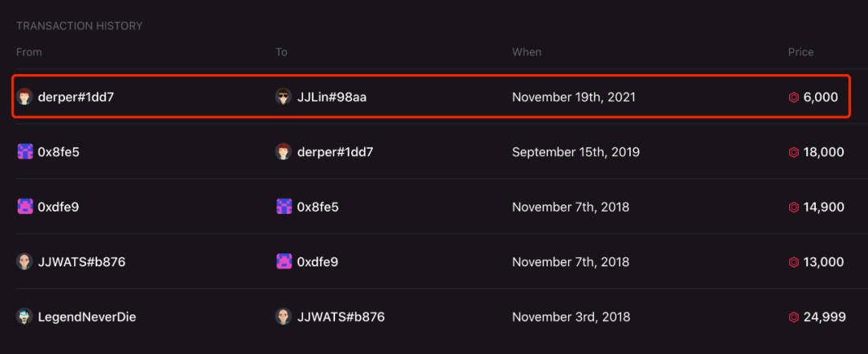Open 0xdfe9 address in To column
The width and height of the screenshot is (868, 354).
[317, 261]
